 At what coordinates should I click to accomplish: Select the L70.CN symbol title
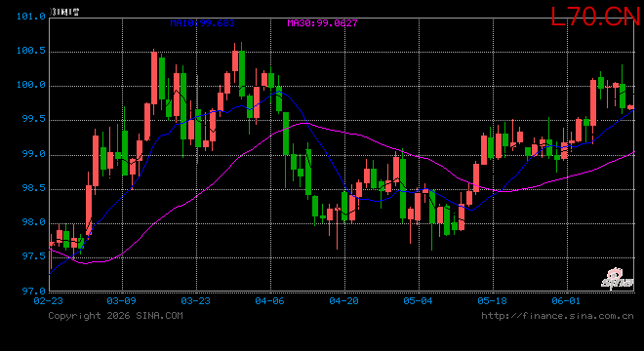pyautogui.click(x=595, y=17)
